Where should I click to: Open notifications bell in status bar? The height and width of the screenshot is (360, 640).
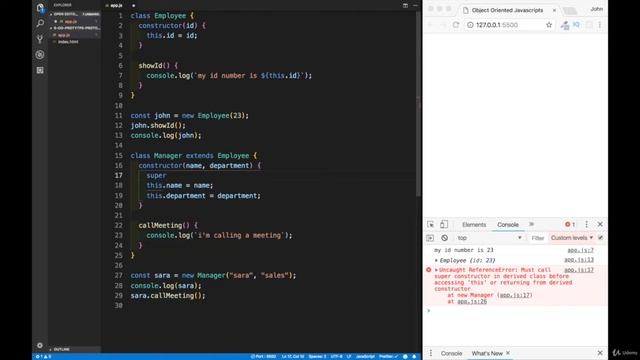(414, 356)
